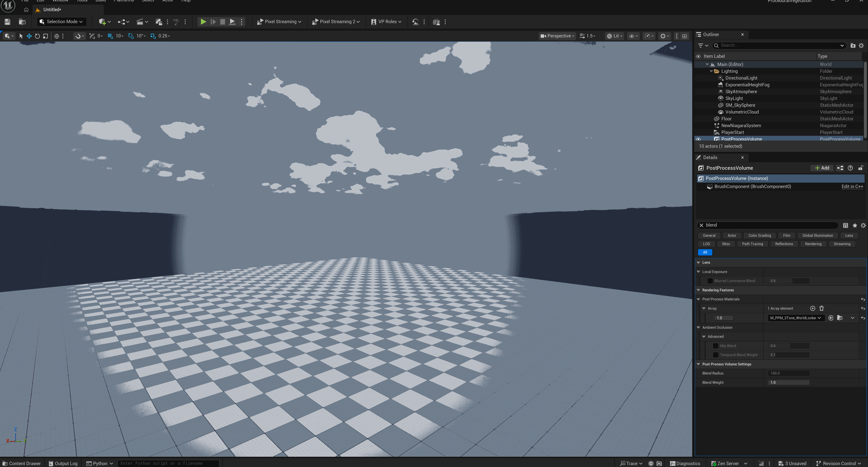This screenshot has width=868, height=467.
Task: Click browse to asset icon for material
Action: [x=840, y=318]
